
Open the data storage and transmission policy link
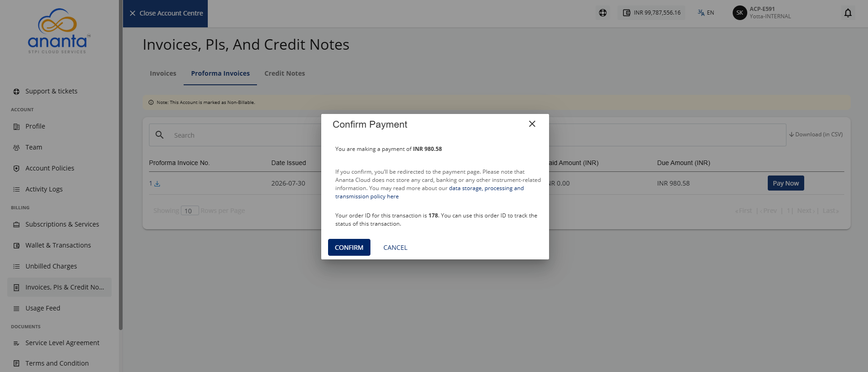coord(430,192)
